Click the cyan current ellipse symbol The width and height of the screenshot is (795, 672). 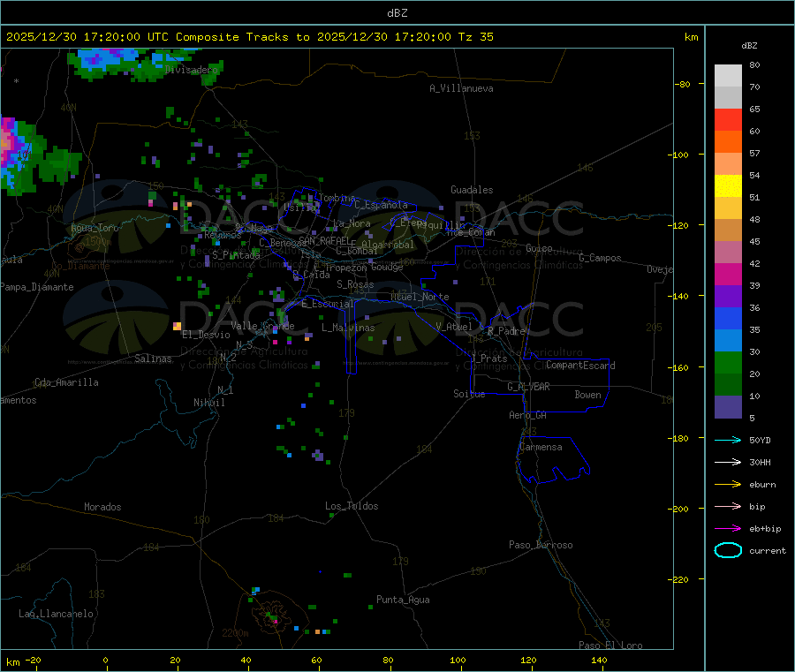pyautogui.click(x=728, y=550)
